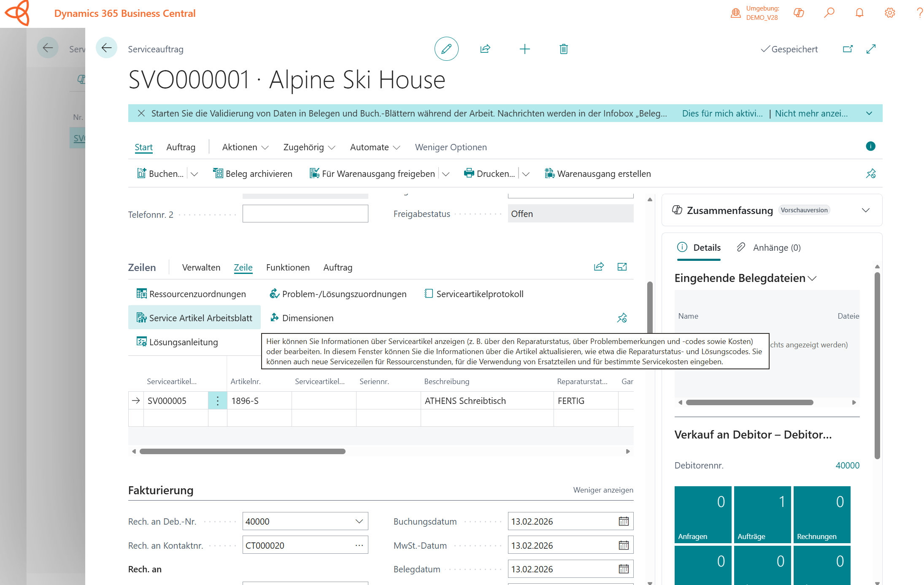Click the info icon near action bar
Viewport: 924px width, 585px height.
pyautogui.click(x=870, y=146)
